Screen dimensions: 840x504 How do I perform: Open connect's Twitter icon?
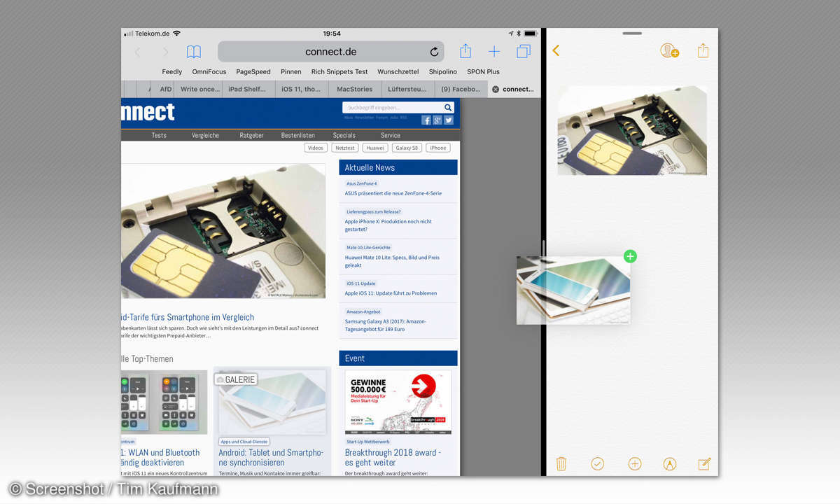(x=449, y=120)
